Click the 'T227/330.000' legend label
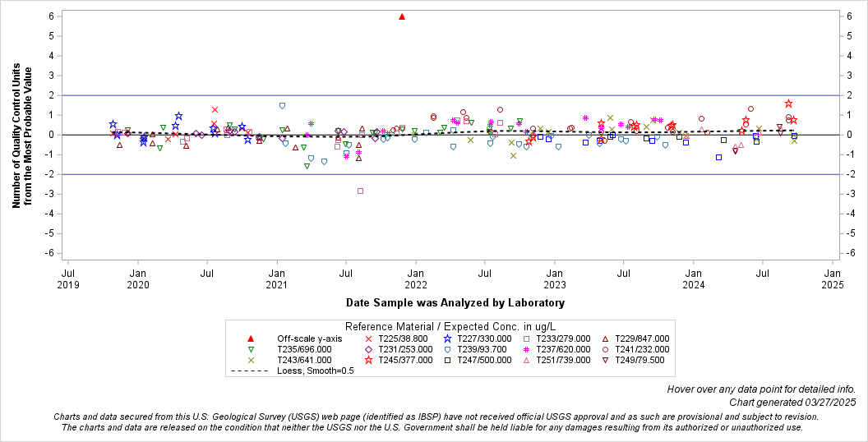This screenshot has height=442, width=868. tap(484, 338)
